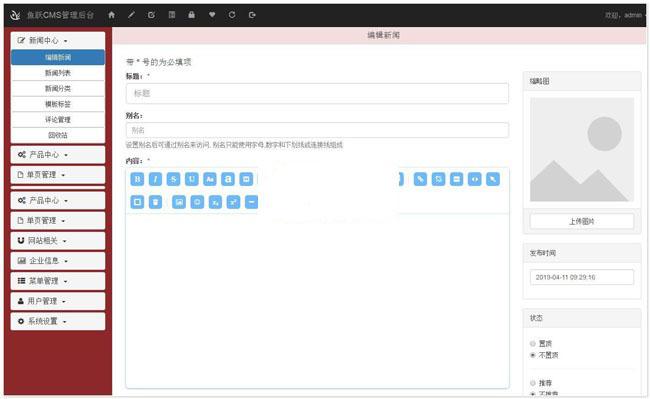
Task: Open the 'Aa' font size tool
Action: click(210, 179)
